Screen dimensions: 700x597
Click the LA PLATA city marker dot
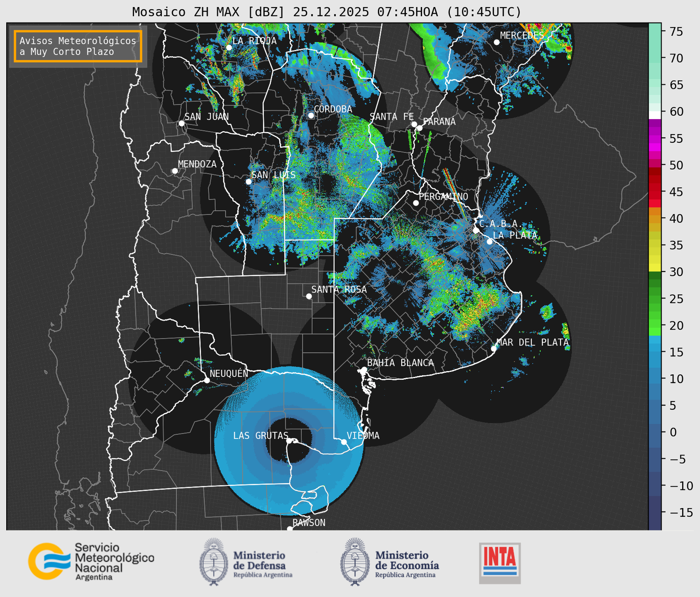(x=490, y=242)
